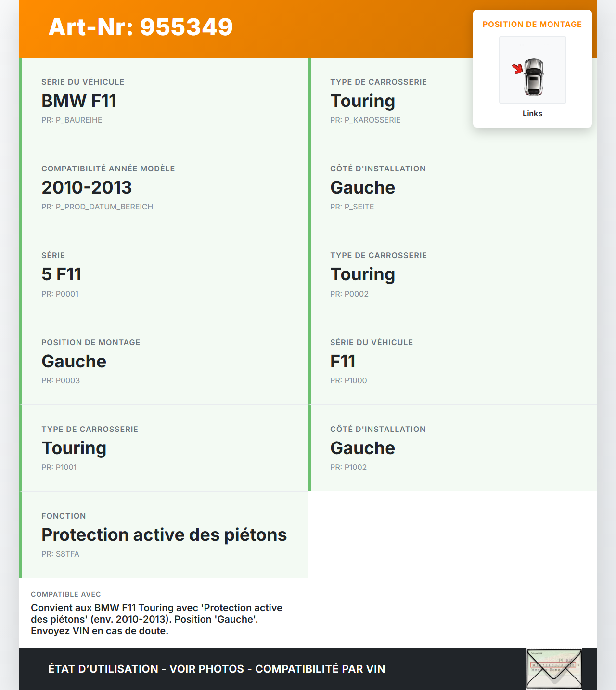Viewport: 616px width, 690px height.
Task: Click 'Gauche' above PR: P_SEITE
Action: (362, 188)
